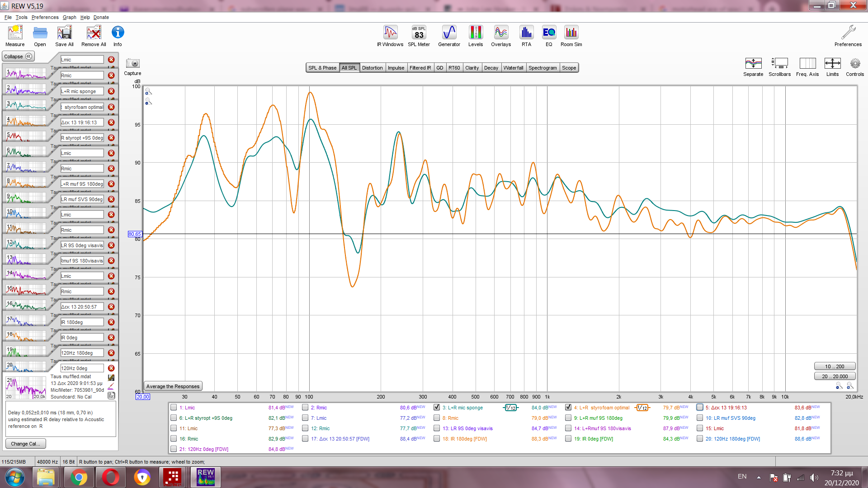The width and height of the screenshot is (868, 488).
Task: Click the horizontal zoom-out magnifier near range buttons
Action: pyautogui.click(x=839, y=385)
